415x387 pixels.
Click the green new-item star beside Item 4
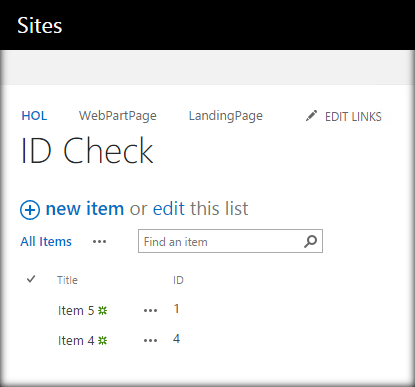(103, 341)
